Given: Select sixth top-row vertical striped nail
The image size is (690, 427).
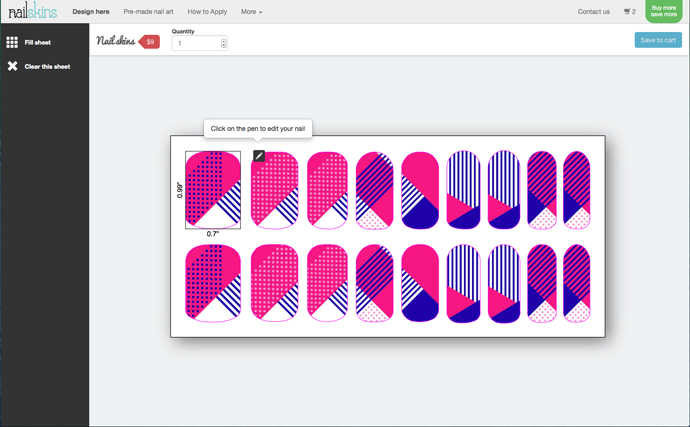Looking at the screenshot, I should pyautogui.click(x=463, y=190).
